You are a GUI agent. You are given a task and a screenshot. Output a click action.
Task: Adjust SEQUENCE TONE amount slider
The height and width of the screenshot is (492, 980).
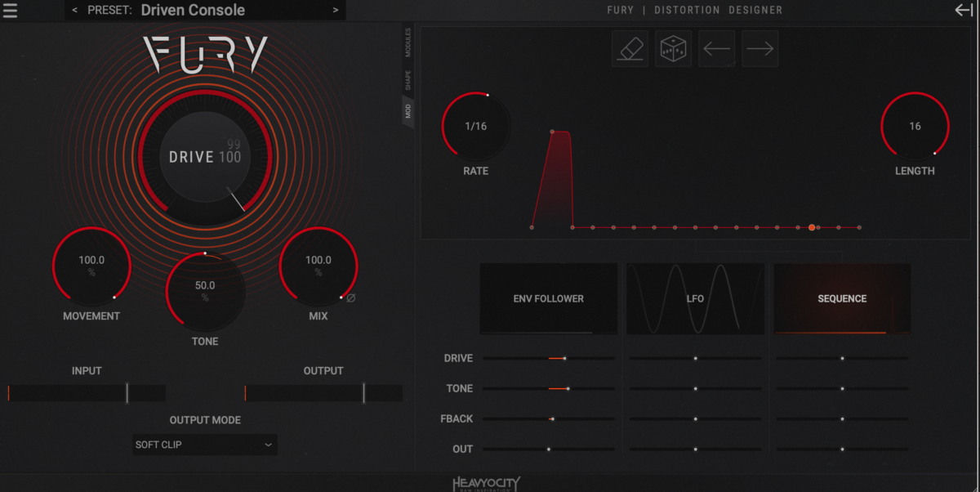842,388
